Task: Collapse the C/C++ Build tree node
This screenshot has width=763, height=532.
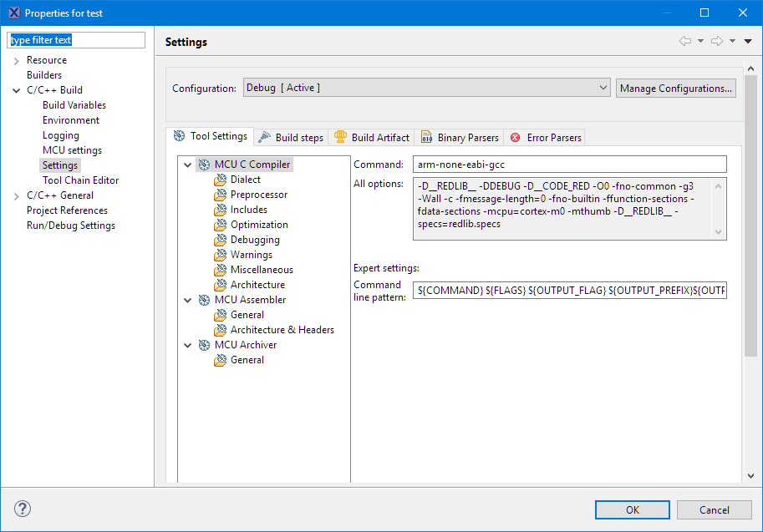Action: pos(17,90)
